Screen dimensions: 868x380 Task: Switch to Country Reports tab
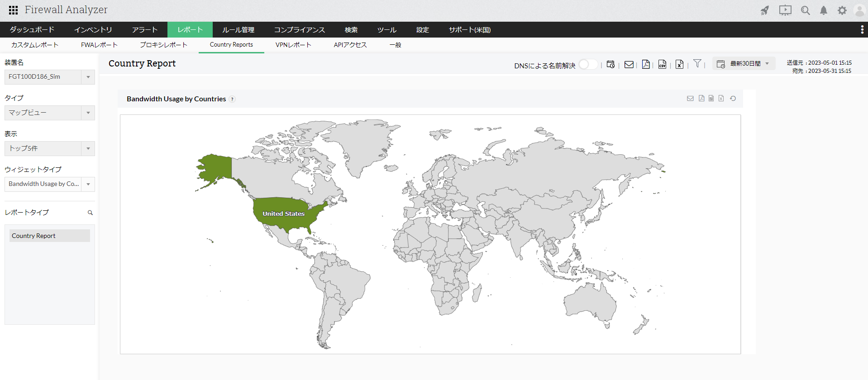pyautogui.click(x=231, y=45)
